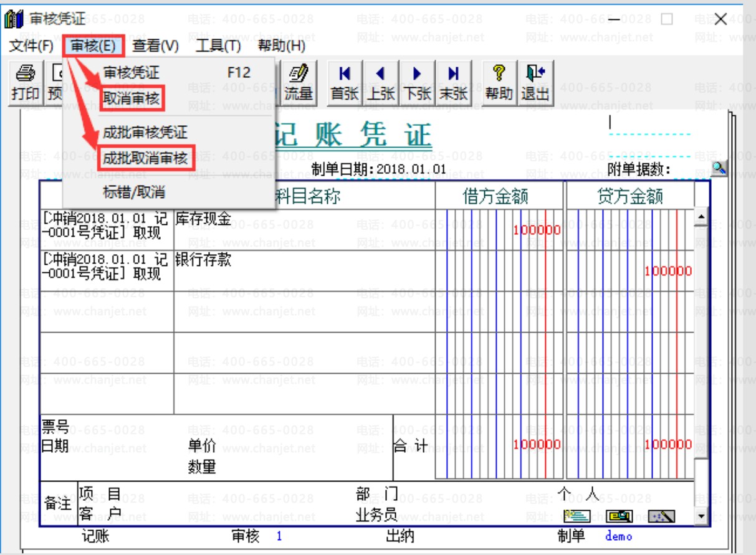This screenshot has height=555, width=756.
Task: Click the 银行存款 credit amount 100000
Action: 668,271
